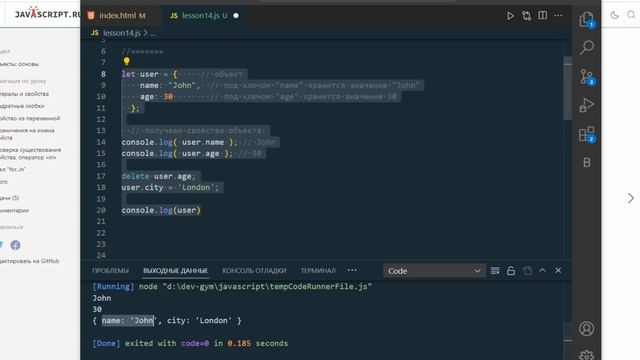The height and width of the screenshot is (360, 640).
Task: Click lesson14.js in the breadcrumb
Action: pos(122,33)
